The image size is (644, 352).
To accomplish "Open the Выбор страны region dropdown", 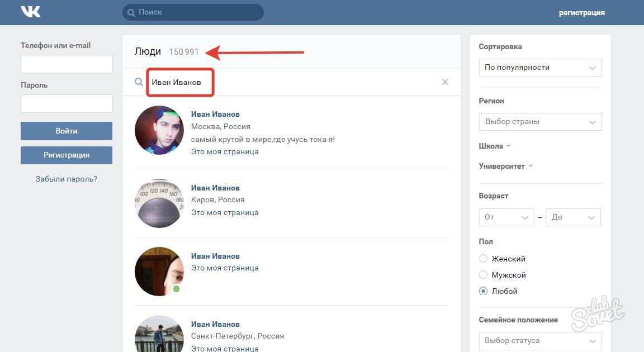I will (540, 122).
